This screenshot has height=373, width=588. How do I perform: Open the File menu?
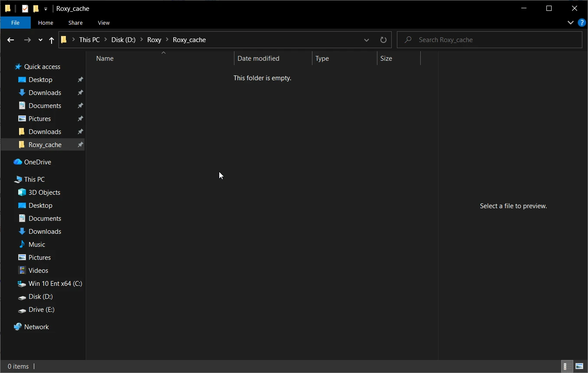(x=15, y=23)
